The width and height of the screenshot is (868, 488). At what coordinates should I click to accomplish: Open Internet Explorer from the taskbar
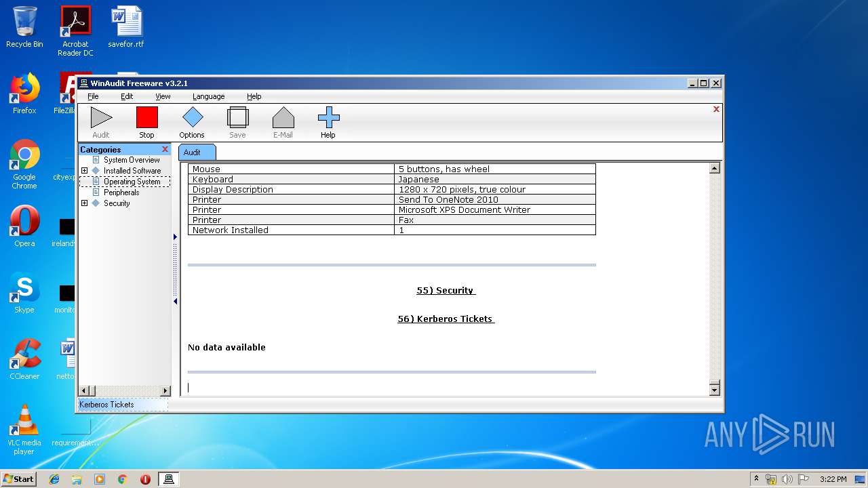(54, 479)
